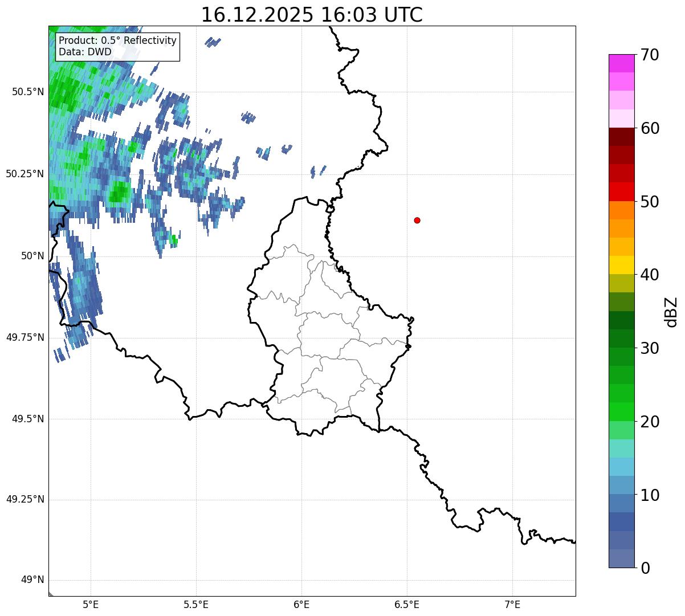Click the small green echo near 50°N

pos(173,241)
